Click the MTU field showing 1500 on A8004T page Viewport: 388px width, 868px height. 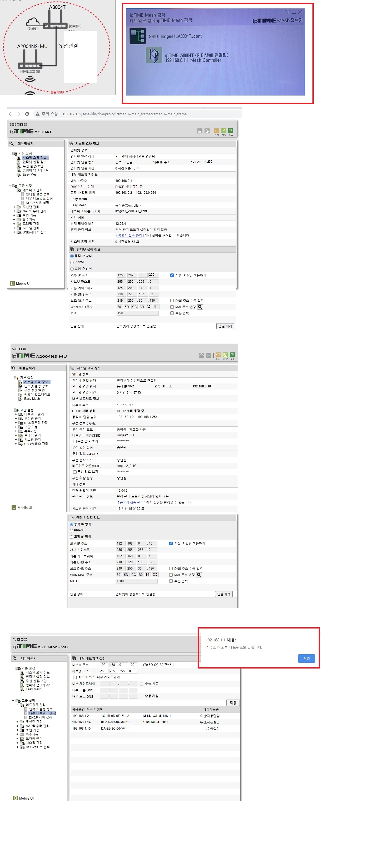(x=137, y=313)
